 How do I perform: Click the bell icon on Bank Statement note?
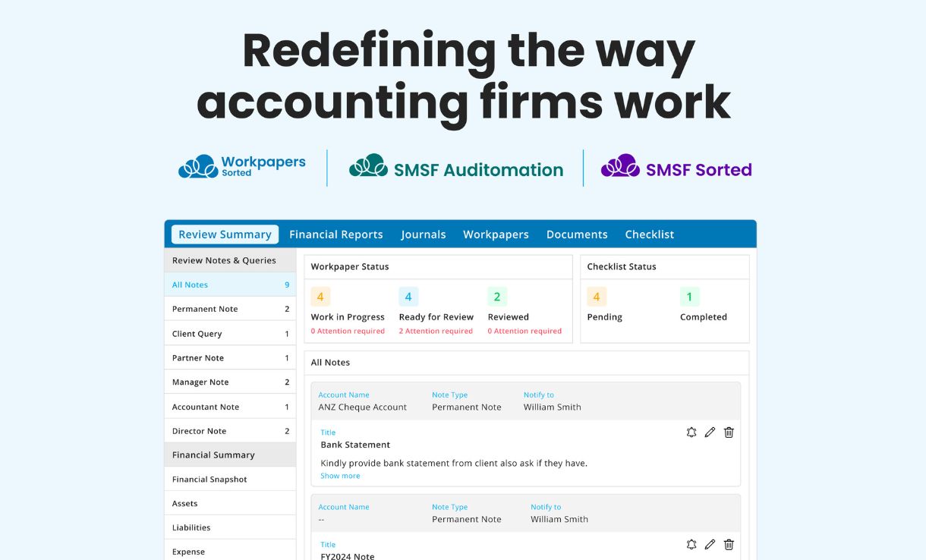click(x=691, y=433)
